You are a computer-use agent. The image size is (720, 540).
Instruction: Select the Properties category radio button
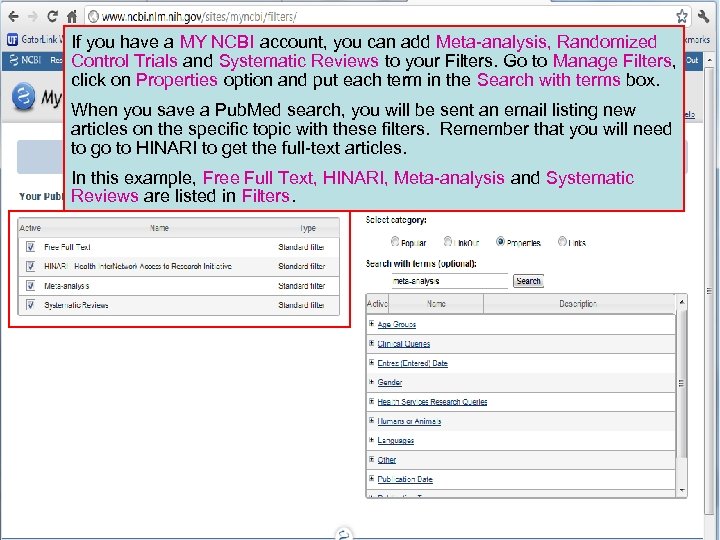coord(500,241)
